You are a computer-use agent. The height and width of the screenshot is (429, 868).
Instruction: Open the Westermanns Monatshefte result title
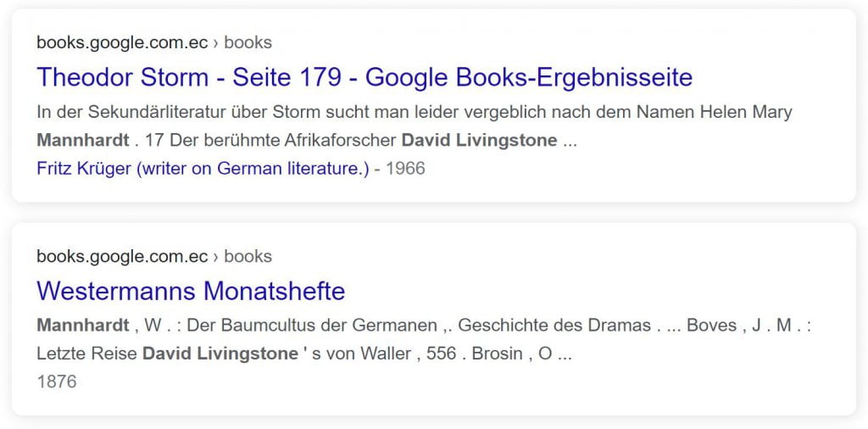click(x=191, y=291)
